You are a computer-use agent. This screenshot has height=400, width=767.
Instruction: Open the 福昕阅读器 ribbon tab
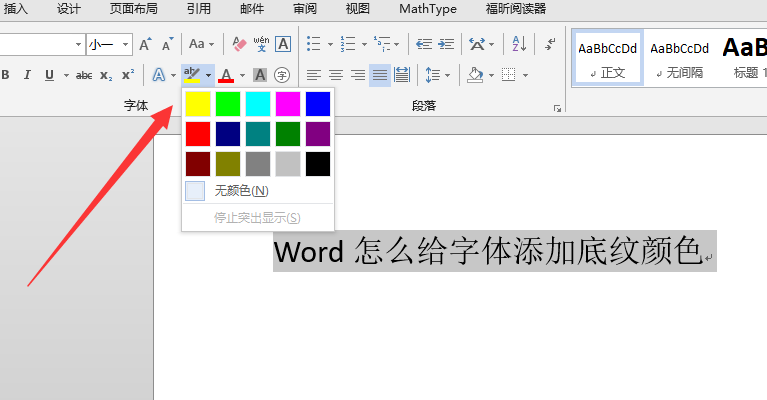pos(516,9)
